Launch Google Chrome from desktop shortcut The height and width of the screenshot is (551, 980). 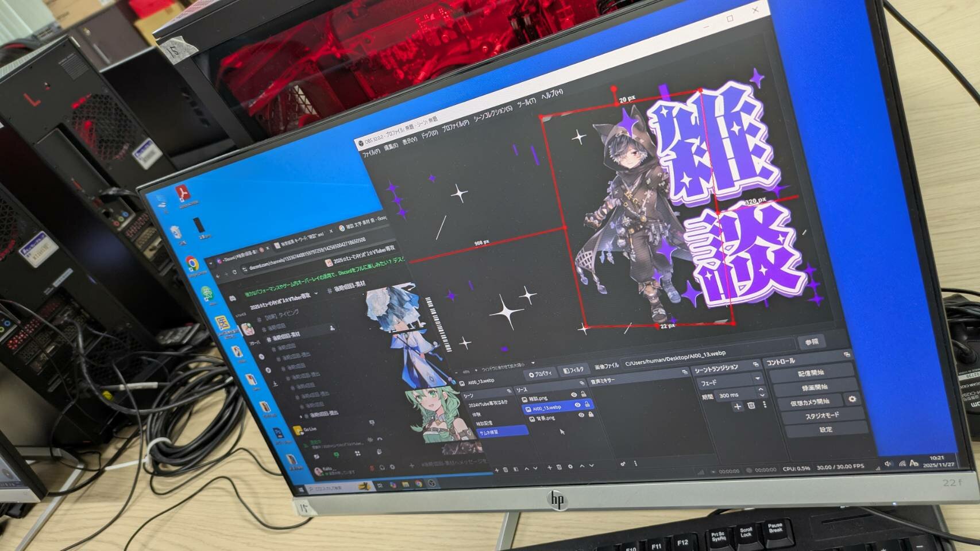pos(192,265)
